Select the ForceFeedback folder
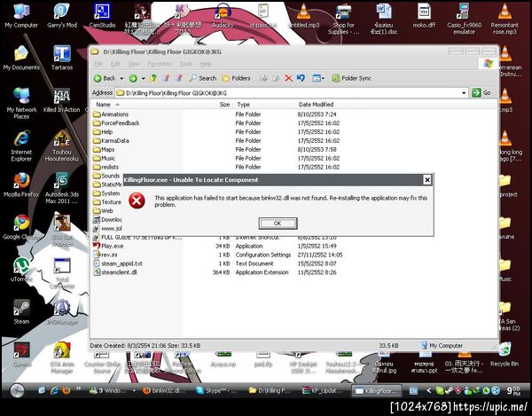Viewport: 532px width, 416px height. (116, 123)
